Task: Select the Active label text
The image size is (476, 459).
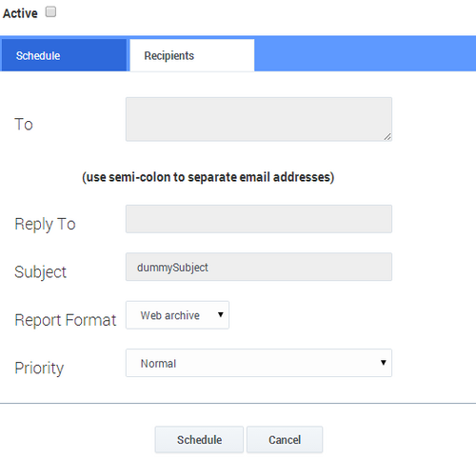Action: coord(20,13)
